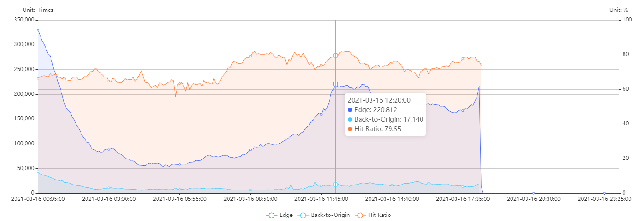Viewport: 644px width, 221px height.
Task: Click the "Unit: Times" left axis title
Action: coord(38,10)
